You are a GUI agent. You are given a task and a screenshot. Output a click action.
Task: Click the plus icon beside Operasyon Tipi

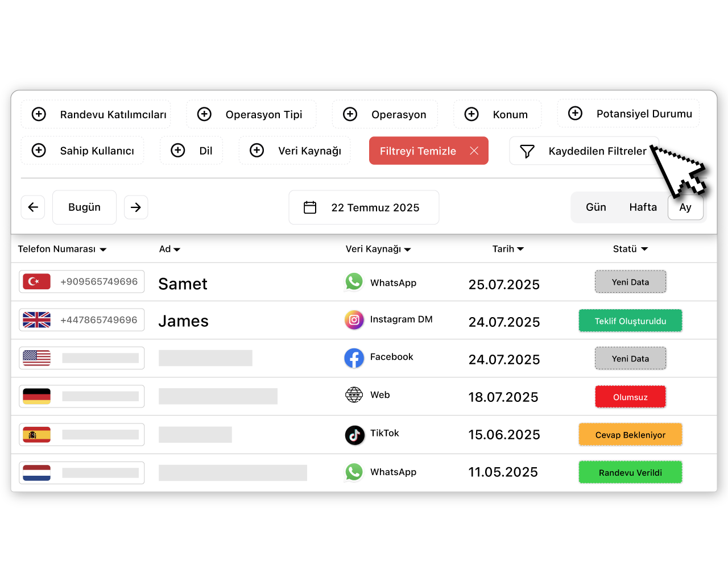204,114
